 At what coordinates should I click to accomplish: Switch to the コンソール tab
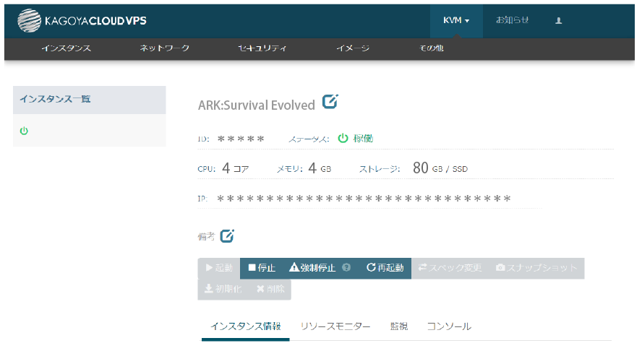449,326
